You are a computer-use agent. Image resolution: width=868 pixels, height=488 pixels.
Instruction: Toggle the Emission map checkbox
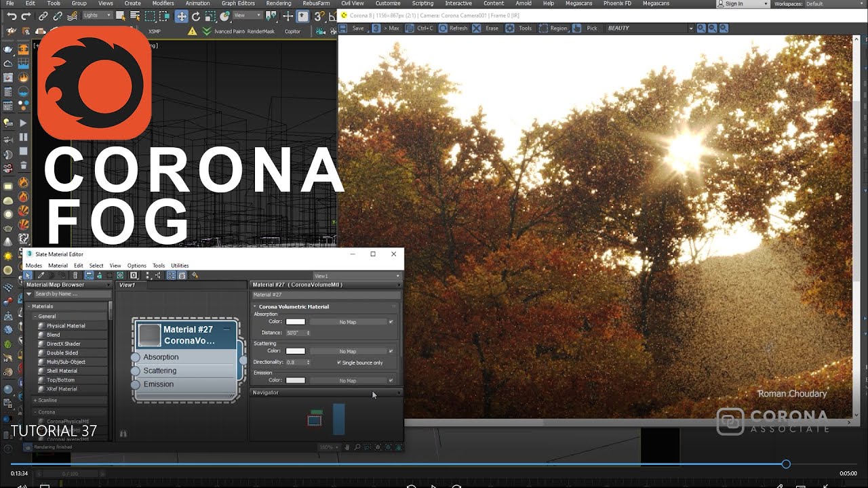(x=391, y=380)
